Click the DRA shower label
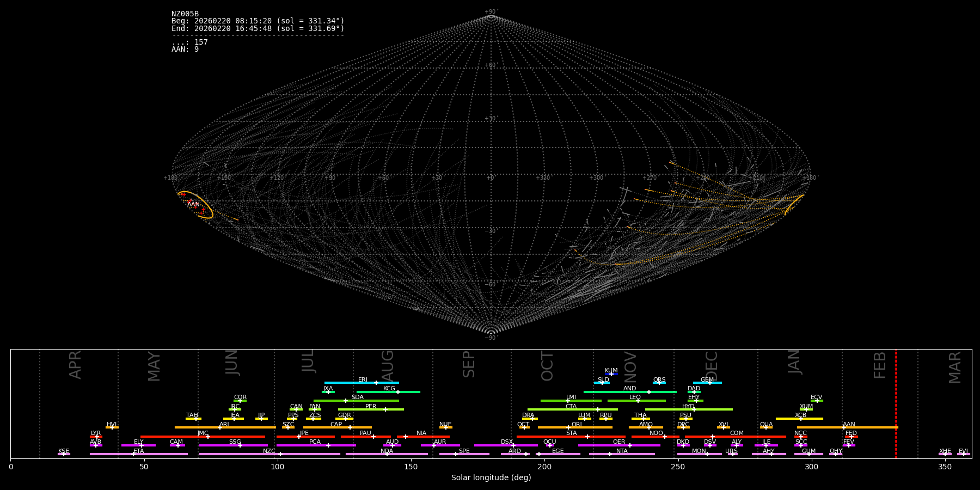 point(528,415)
